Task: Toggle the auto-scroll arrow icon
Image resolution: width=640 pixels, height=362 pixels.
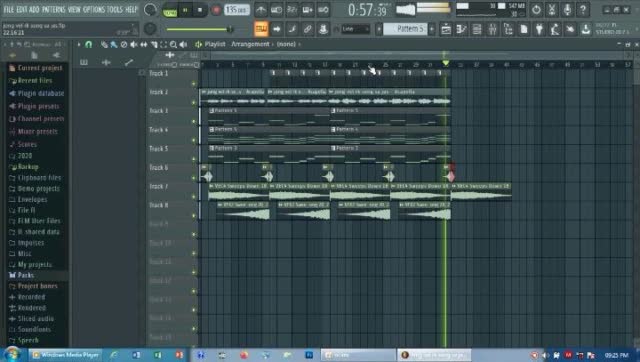Action: [276, 29]
